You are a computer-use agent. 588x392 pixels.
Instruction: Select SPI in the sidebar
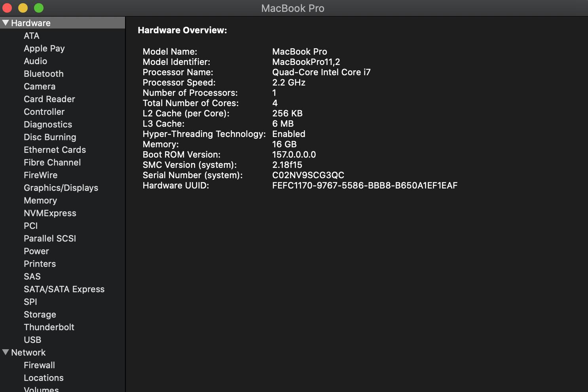click(x=30, y=302)
